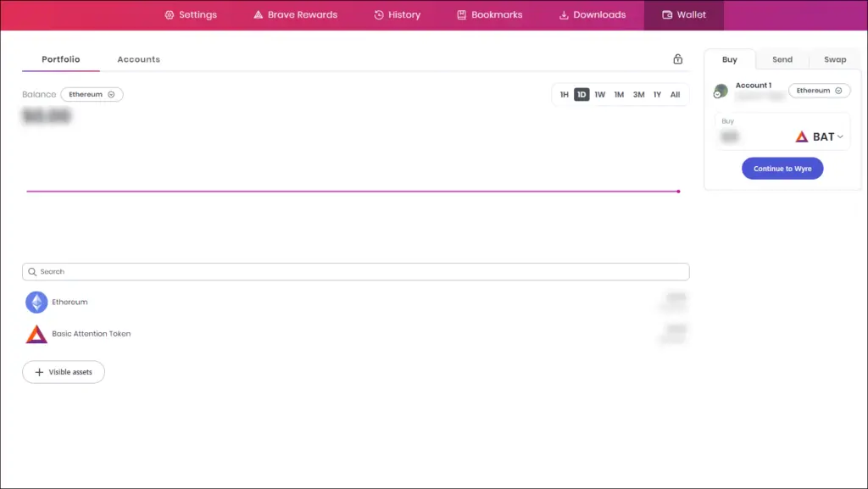Open the Balance network Ethereum dropdown
The width and height of the screenshot is (868, 489).
[x=92, y=95]
